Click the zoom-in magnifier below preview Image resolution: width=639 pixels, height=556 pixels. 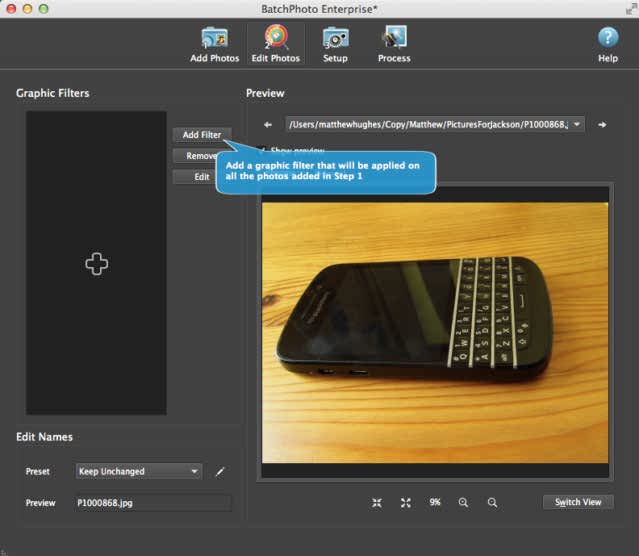pyautogui.click(x=463, y=503)
